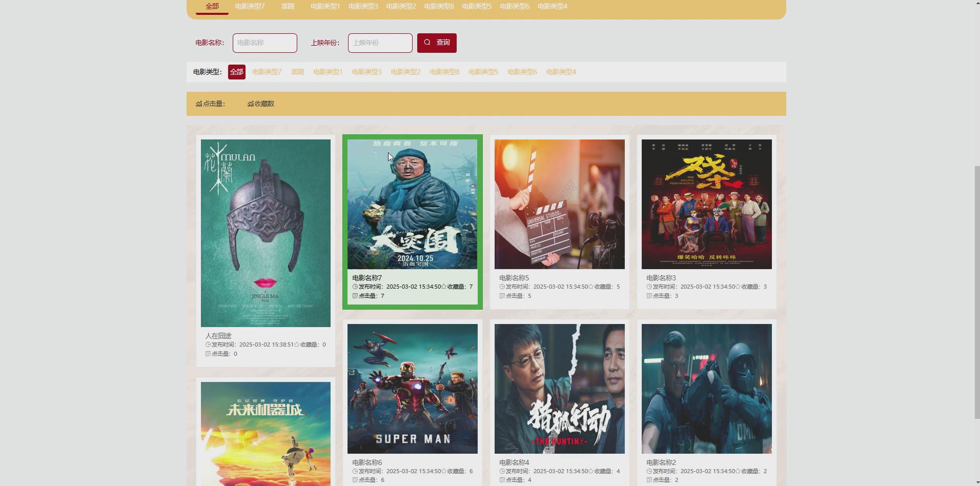Click the star icon on the 人在囧途 card
Screen dimensions: 980x486
pyautogui.click(x=297, y=345)
